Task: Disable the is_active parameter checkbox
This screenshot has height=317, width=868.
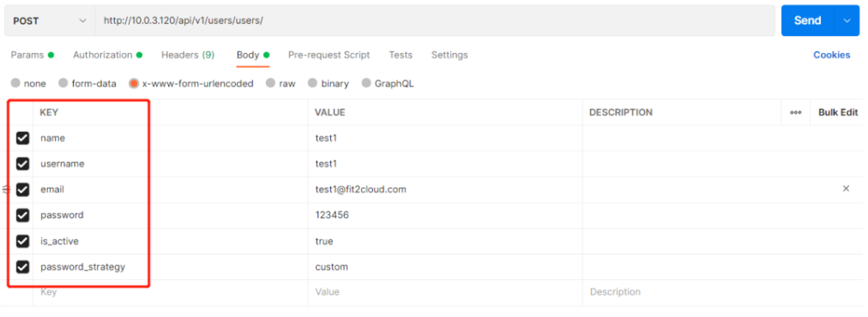Action: click(x=23, y=241)
